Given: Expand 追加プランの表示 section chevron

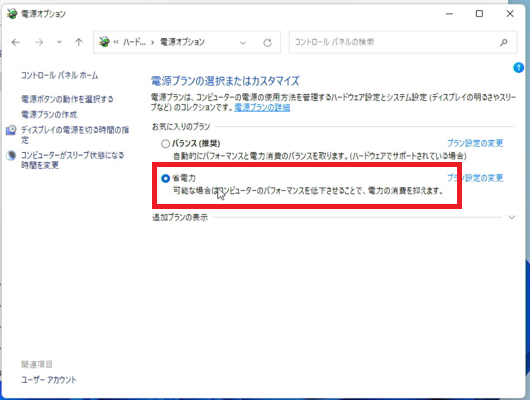Looking at the screenshot, I should pos(511,217).
